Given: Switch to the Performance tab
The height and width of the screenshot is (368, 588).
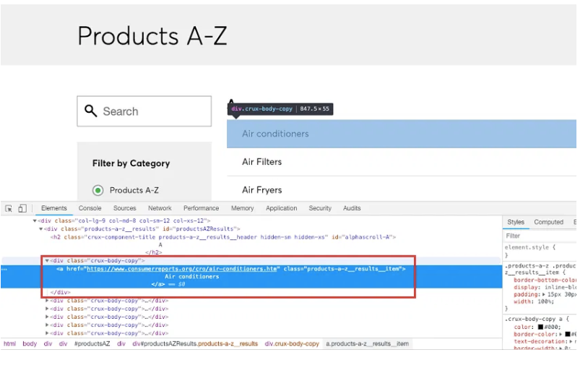Looking at the screenshot, I should point(201,208).
